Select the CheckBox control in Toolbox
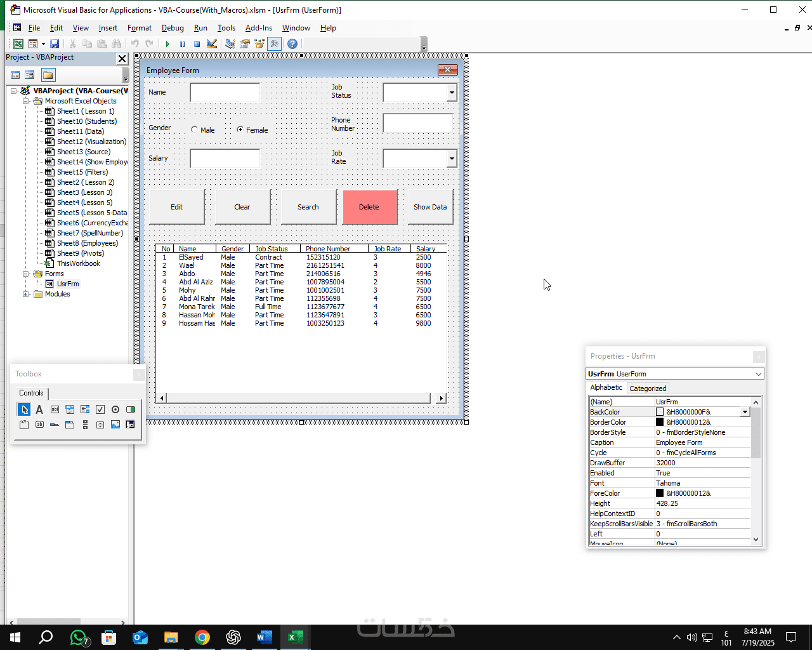Image resolution: width=812 pixels, height=650 pixels. click(100, 409)
